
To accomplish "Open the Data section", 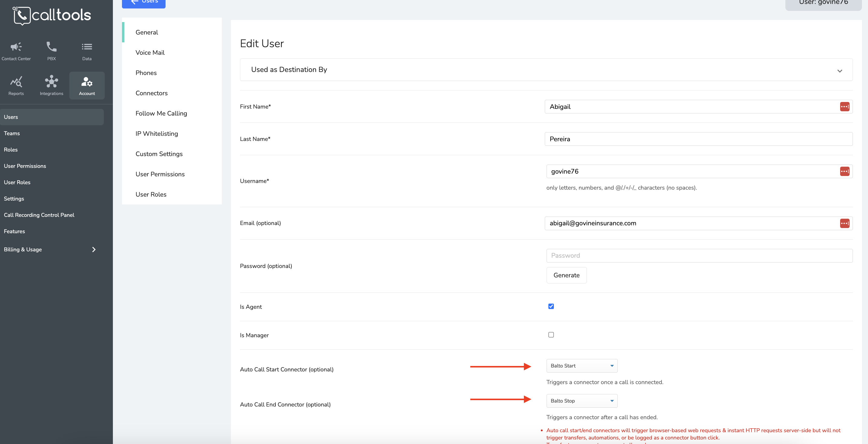I will [87, 51].
